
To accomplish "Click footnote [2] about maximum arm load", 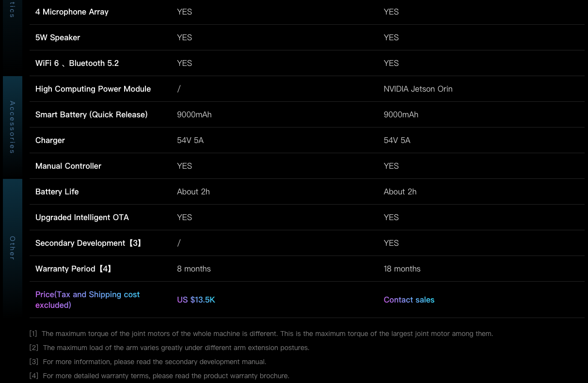I will click(169, 348).
